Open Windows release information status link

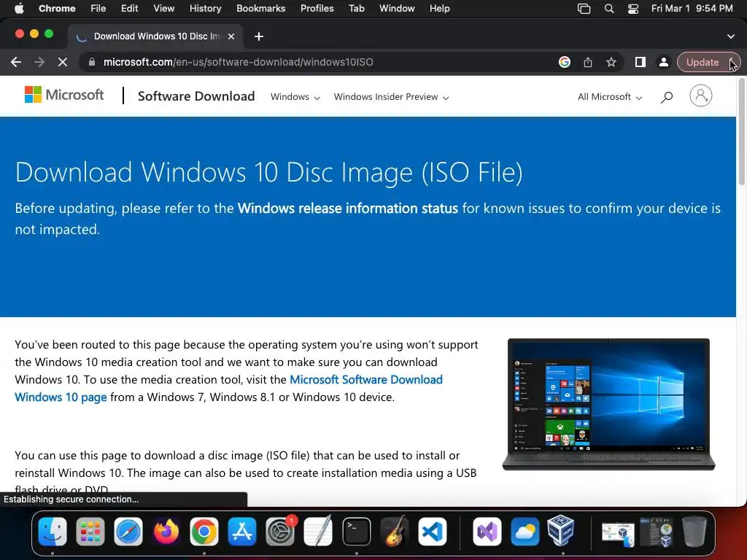pos(348,208)
